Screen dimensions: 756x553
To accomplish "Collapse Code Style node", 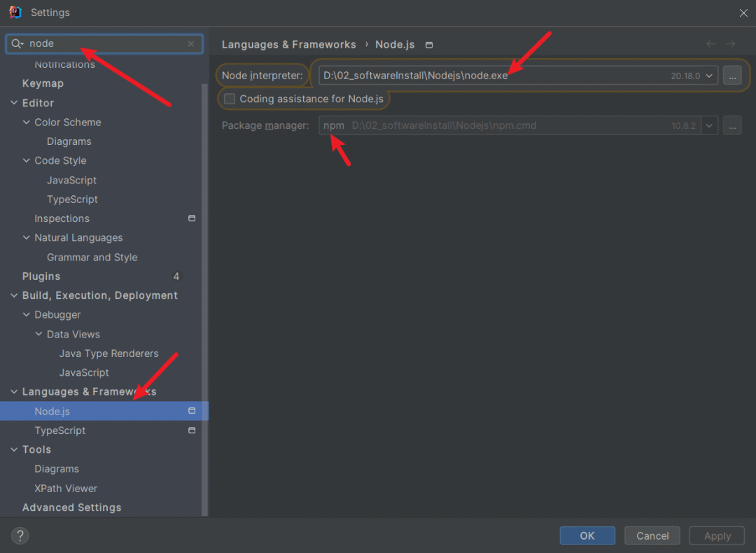I will pyautogui.click(x=26, y=160).
